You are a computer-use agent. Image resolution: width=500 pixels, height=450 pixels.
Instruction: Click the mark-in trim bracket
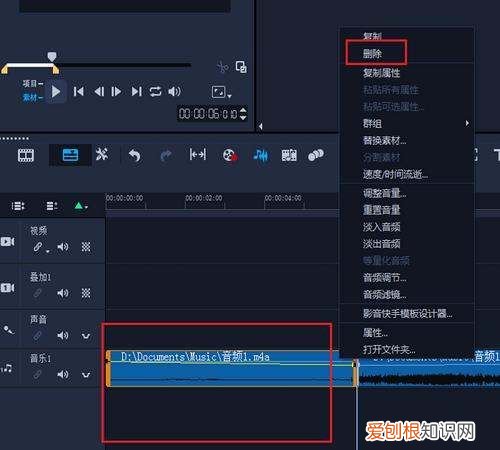coord(5,69)
